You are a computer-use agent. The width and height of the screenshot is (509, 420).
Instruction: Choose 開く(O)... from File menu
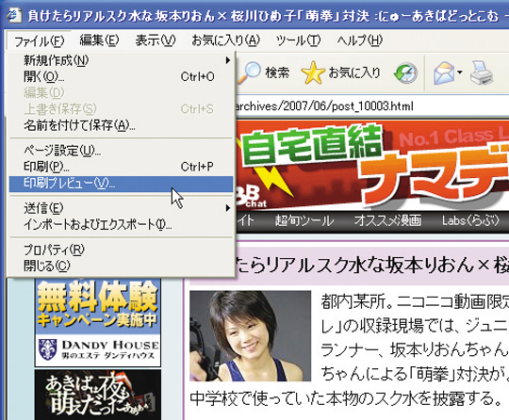[121, 76]
